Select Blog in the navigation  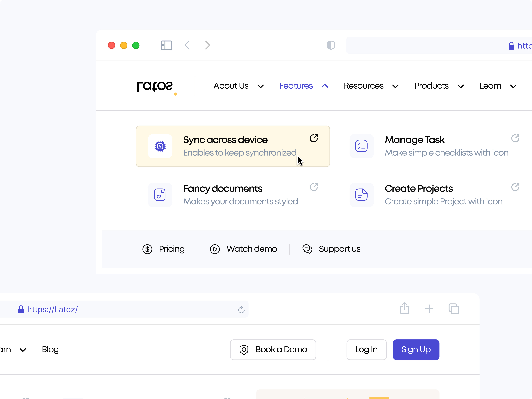click(50, 349)
